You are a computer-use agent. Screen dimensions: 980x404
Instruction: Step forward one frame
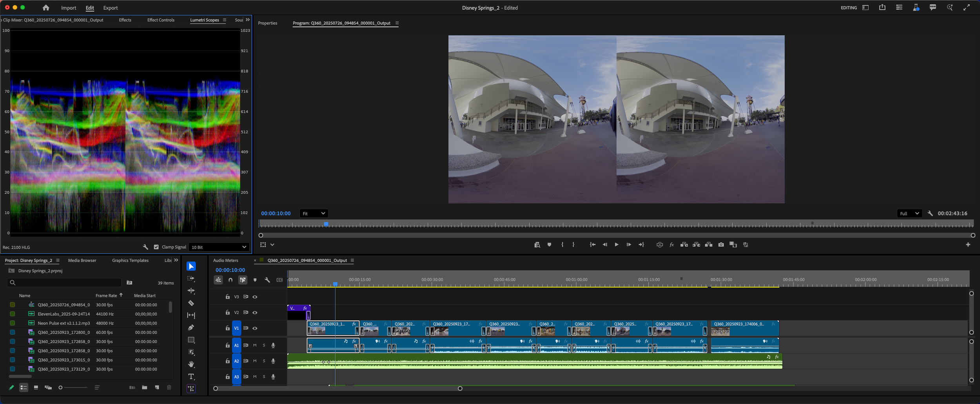pos(628,245)
